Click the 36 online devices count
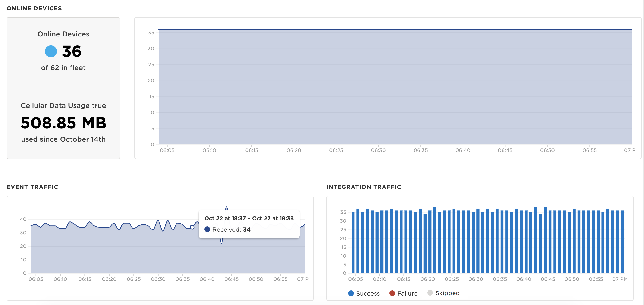Screen dimensions: 644x305 pyautogui.click(x=72, y=51)
